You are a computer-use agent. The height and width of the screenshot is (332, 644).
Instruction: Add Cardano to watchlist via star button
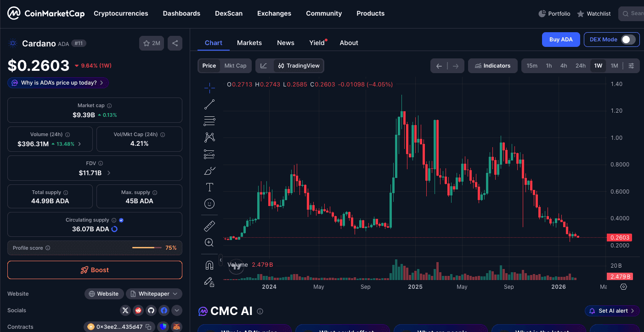click(152, 43)
